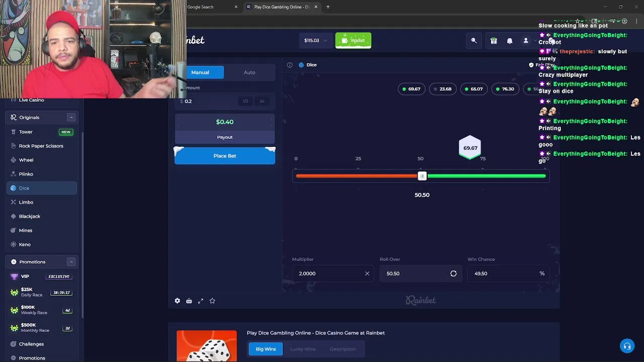Favorite the Dice game with star icon
Viewport: 644px width, 362px height.
point(212,301)
